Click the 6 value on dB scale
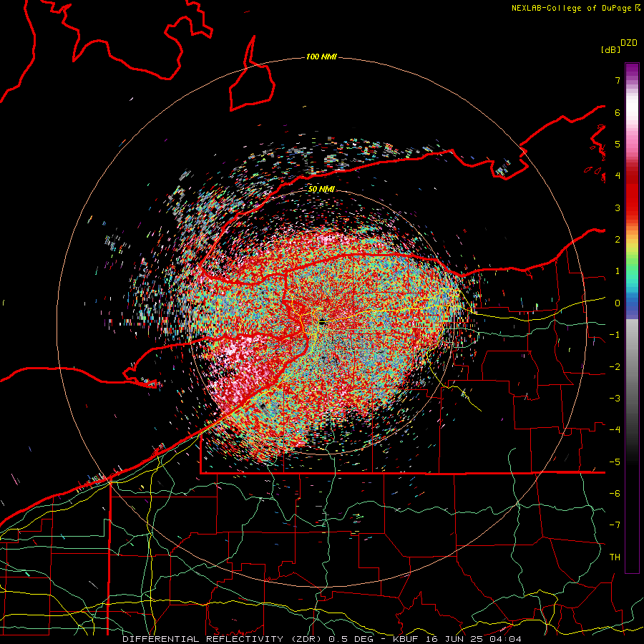Image resolution: width=644 pixels, height=644 pixels. point(618,112)
